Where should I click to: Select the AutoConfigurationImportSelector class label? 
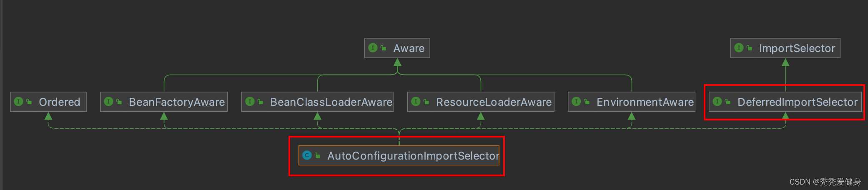tap(413, 156)
